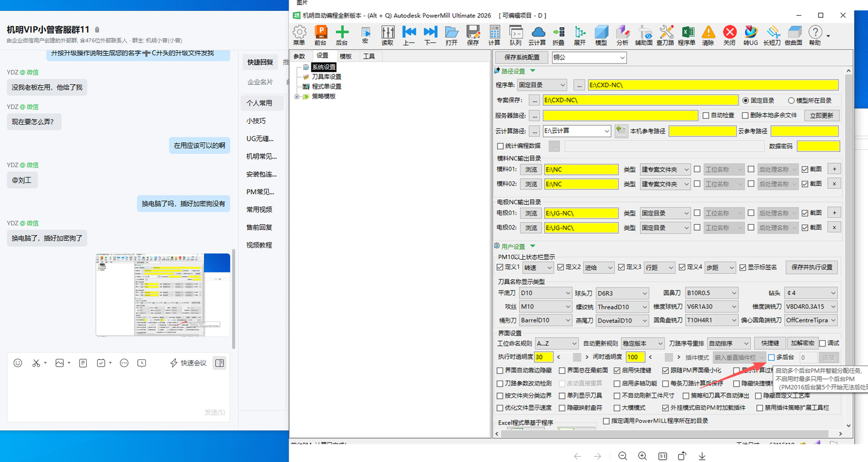Enable the 多后台 checkbox

coord(771,357)
